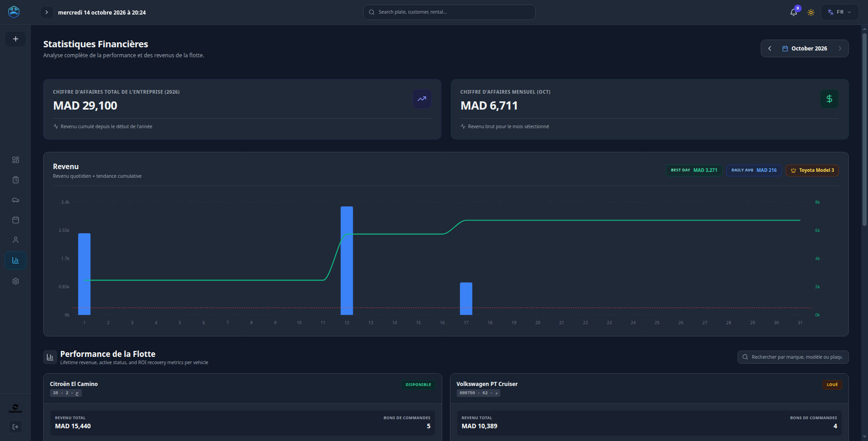Click the fleet performance chart icon
This screenshot has width=868, height=441.
[x=50, y=357]
